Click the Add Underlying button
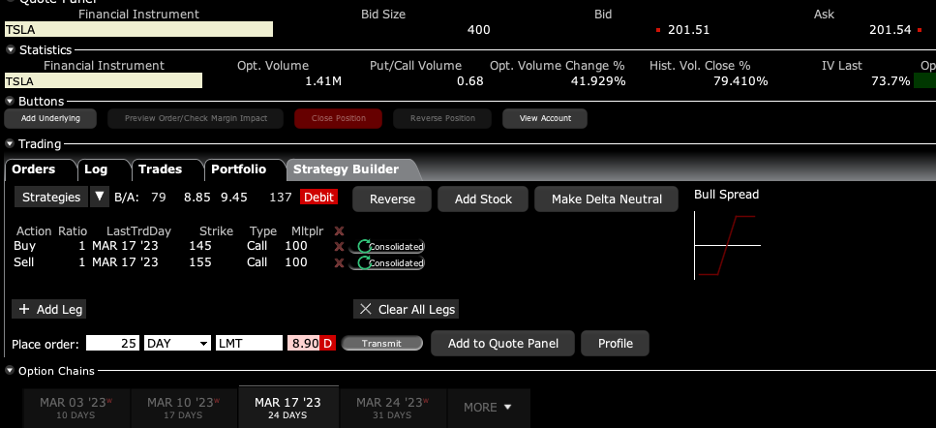The width and height of the screenshot is (936, 428). click(50, 118)
